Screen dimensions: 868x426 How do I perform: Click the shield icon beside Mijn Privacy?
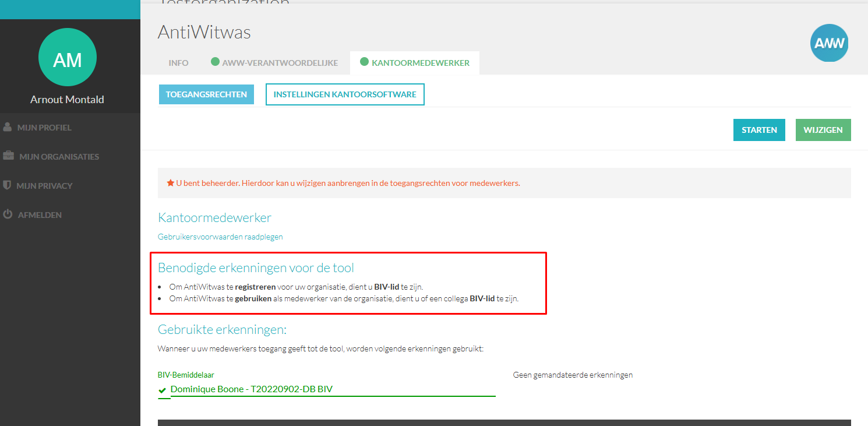tap(7, 185)
